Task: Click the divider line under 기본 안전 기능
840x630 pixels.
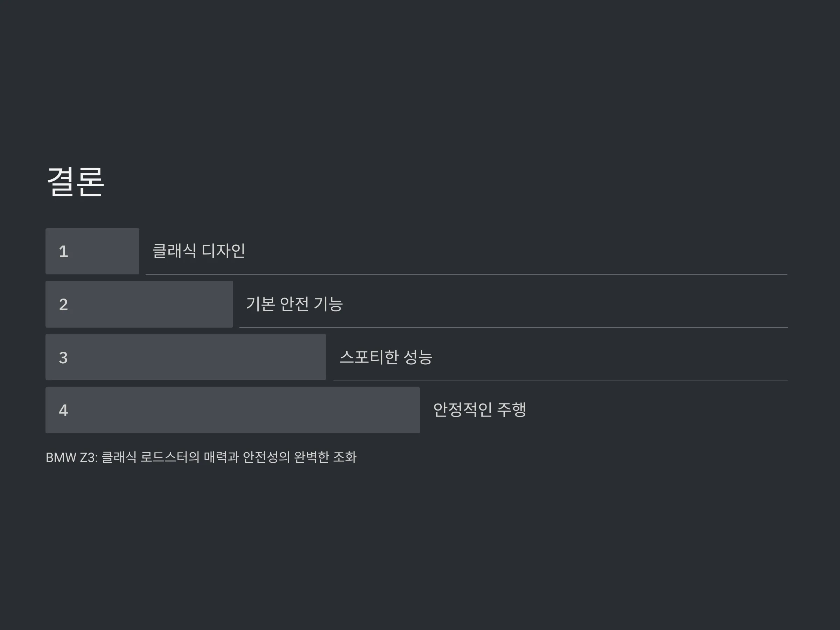Action: pos(513,327)
